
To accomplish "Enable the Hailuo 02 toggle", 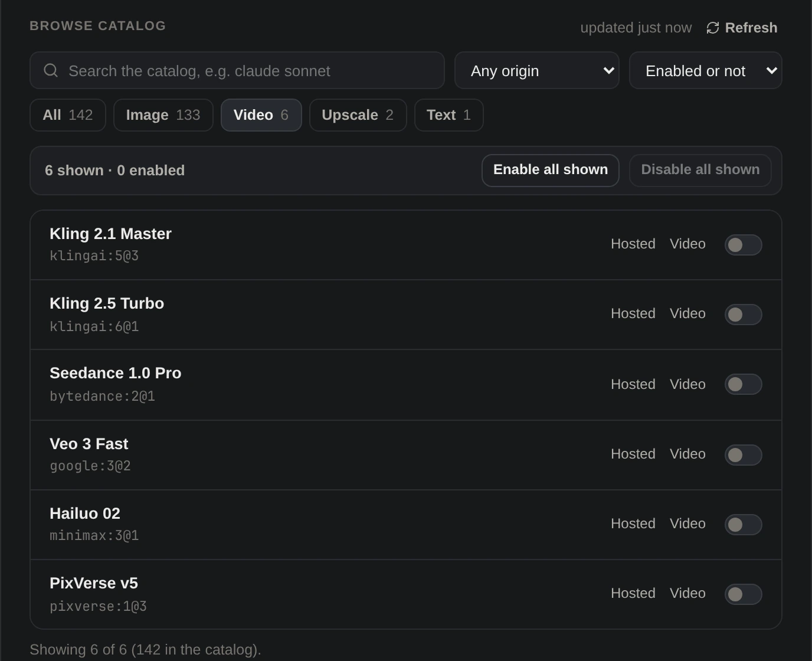I will click(x=744, y=525).
